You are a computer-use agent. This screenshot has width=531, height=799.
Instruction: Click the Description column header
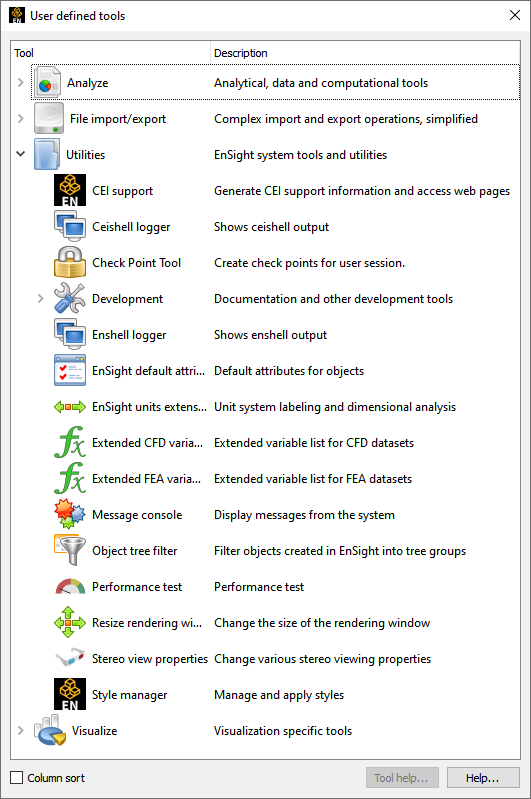pyautogui.click(x=365, y=52)
